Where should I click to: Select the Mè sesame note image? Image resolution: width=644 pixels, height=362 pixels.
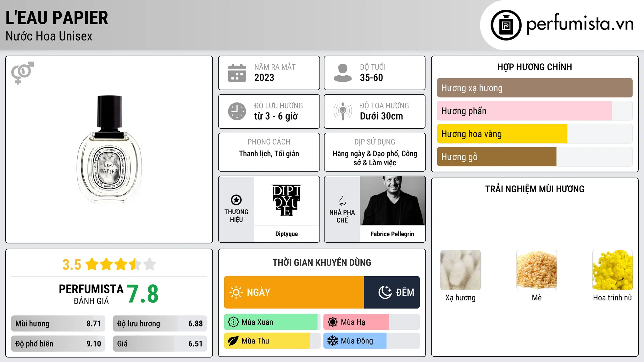(536, 270)
